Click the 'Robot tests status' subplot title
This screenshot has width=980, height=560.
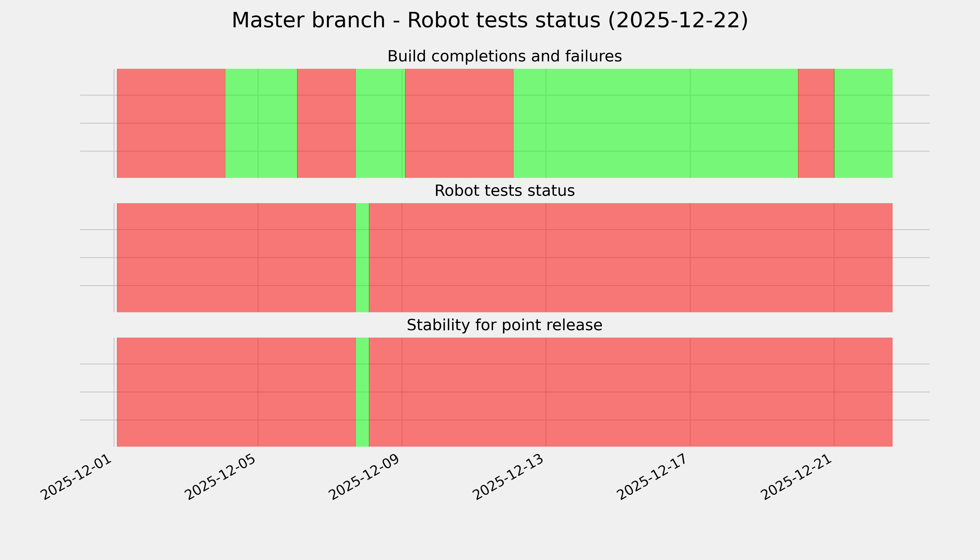point(504,191)
